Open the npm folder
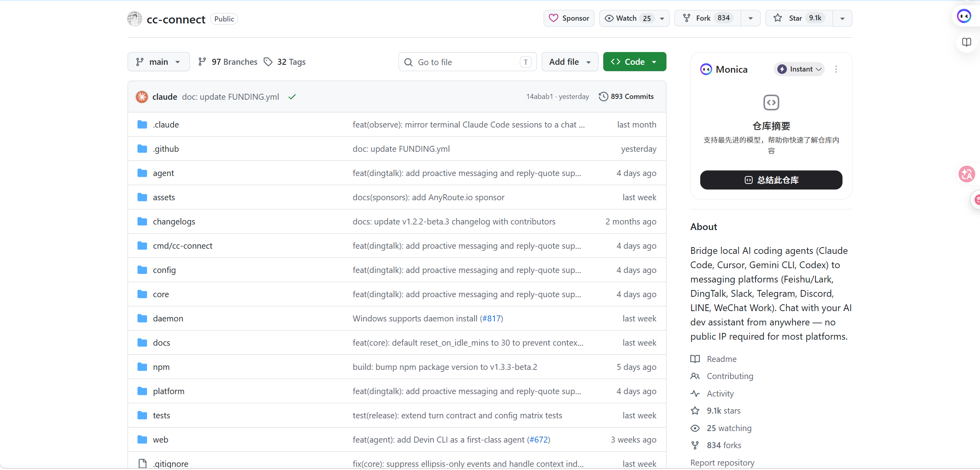This screenshot has width=980, height=470. pos(161,367)
